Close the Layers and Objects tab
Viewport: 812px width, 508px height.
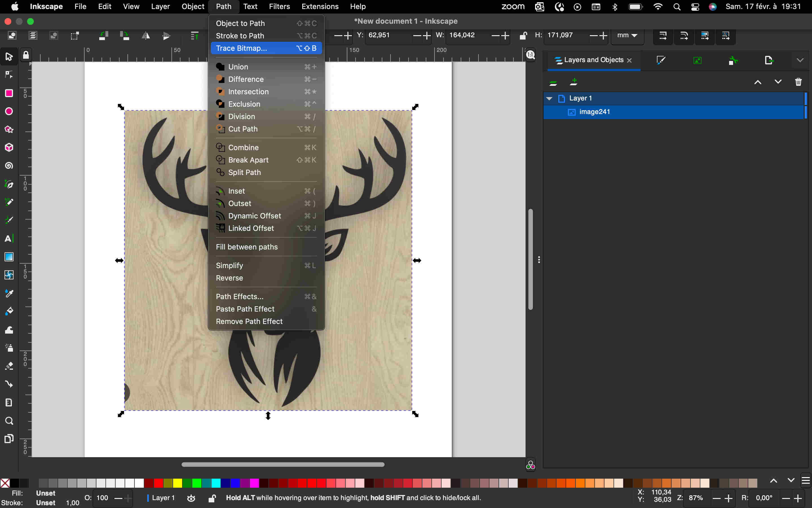tap(629, 60)
